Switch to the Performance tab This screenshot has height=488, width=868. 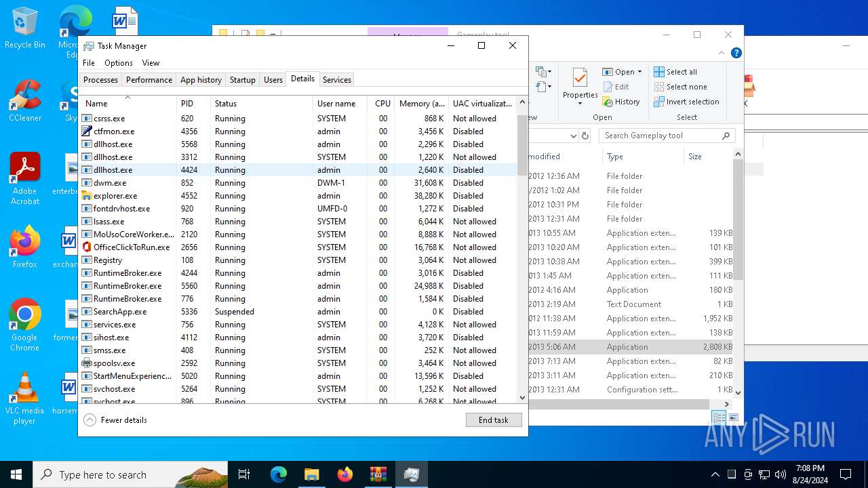click(x=149, y=80)
